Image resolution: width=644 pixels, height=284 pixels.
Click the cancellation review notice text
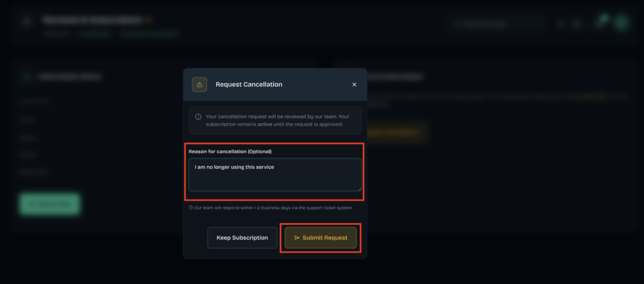(274, 120)
